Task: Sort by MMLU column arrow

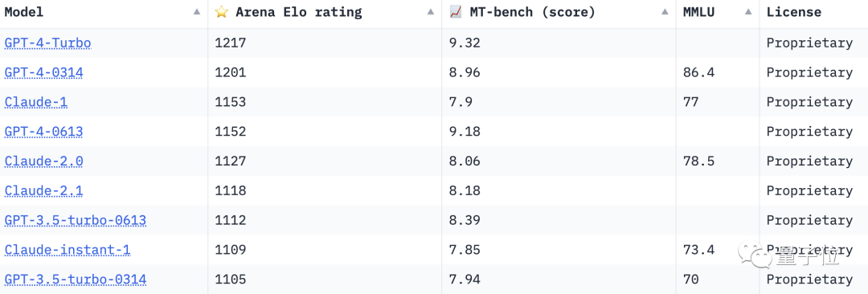Action: tap(748, 12)
